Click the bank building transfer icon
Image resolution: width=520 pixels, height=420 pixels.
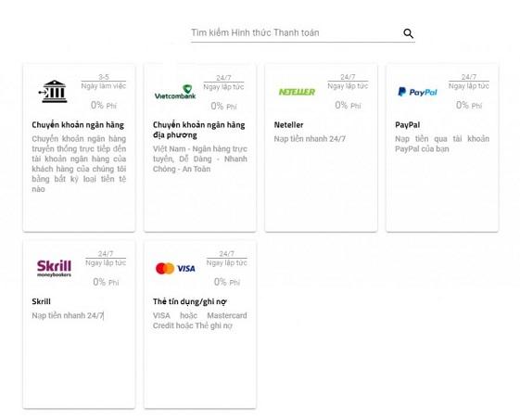point(53,91)
